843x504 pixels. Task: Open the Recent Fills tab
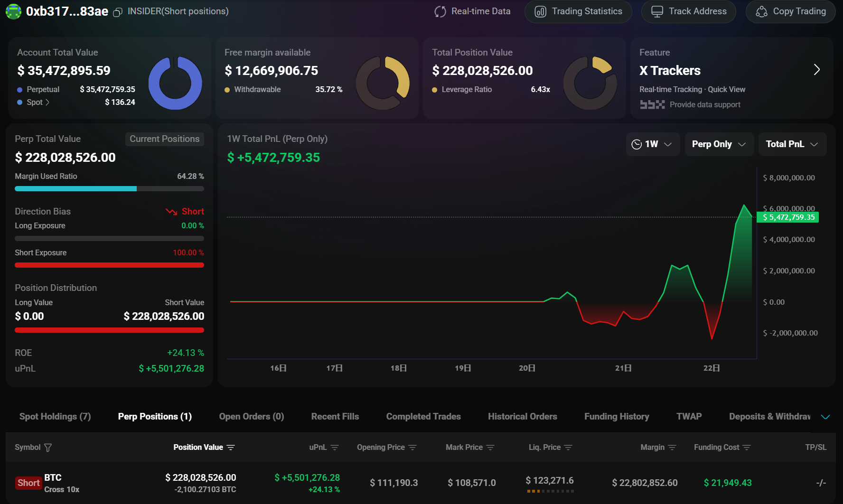pos(335,417)
